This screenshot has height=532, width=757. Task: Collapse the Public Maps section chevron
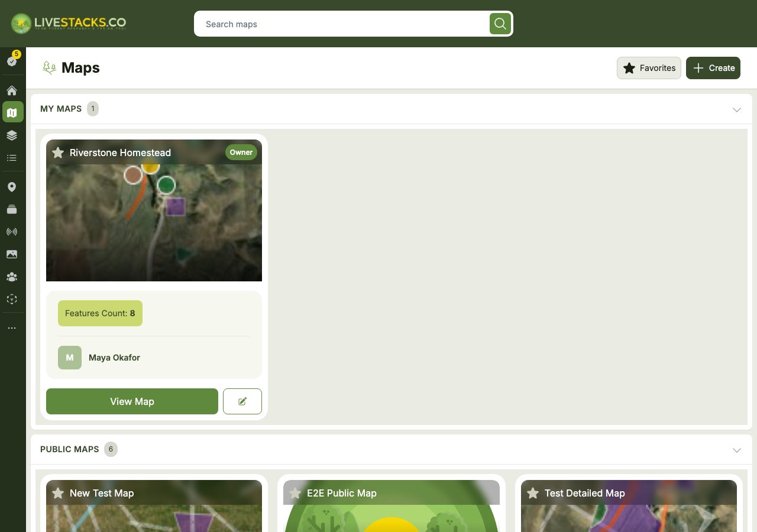(x=737, y=450)
